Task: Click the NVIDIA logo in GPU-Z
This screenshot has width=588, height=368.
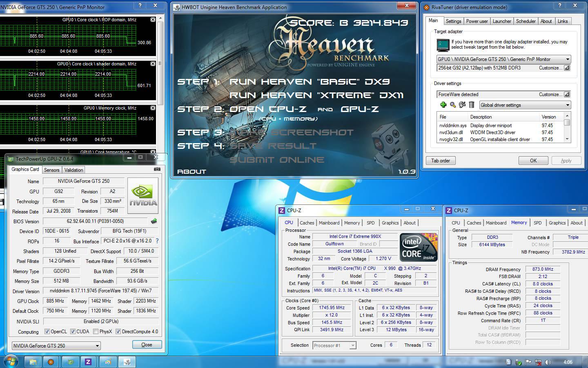Action: 143,195
